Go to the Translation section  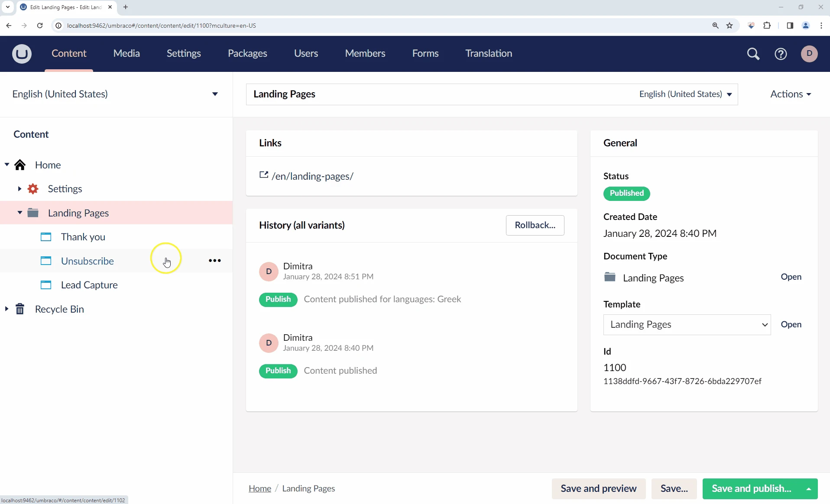click(489, 53)
